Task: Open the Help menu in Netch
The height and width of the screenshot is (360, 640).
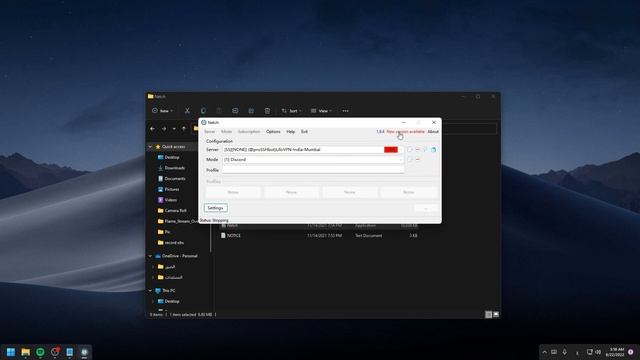Action: click(291, 132)
